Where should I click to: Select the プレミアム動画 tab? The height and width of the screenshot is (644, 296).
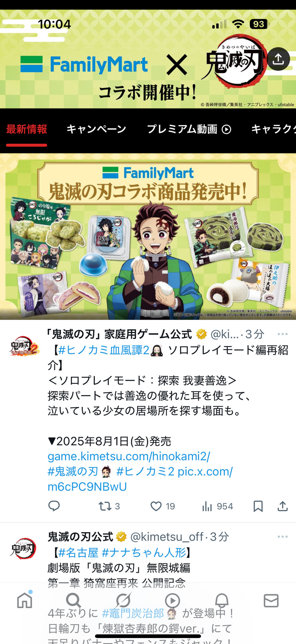(x=189, y=129)
